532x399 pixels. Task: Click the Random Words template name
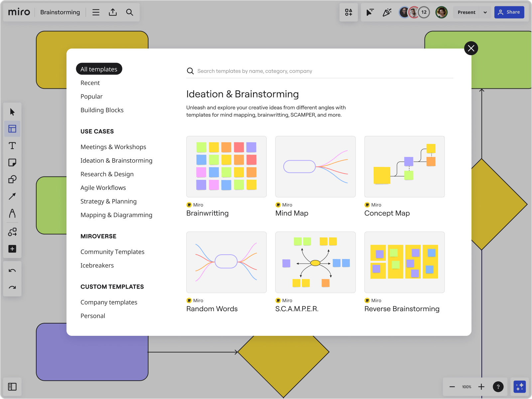(212, 309)
